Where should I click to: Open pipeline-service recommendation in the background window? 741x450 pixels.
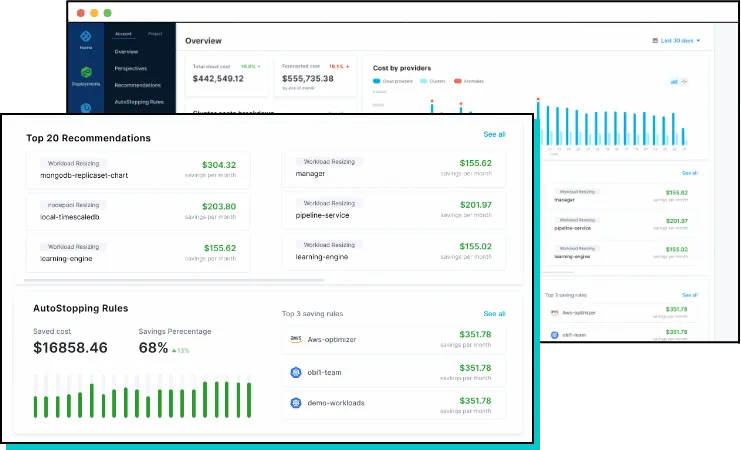click(620, 224)
